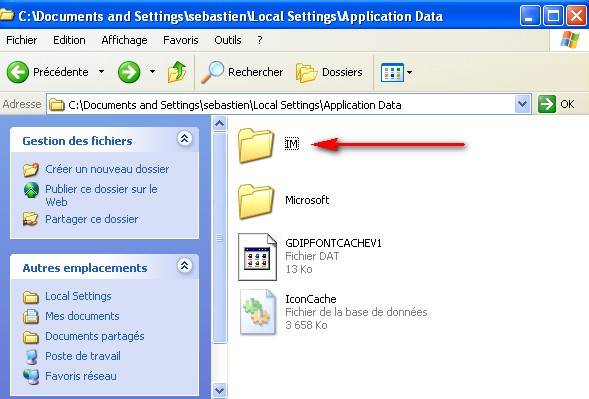The image size is (589, 399).
Task: Open Favoris réseau link
Action: coord(81,376)
